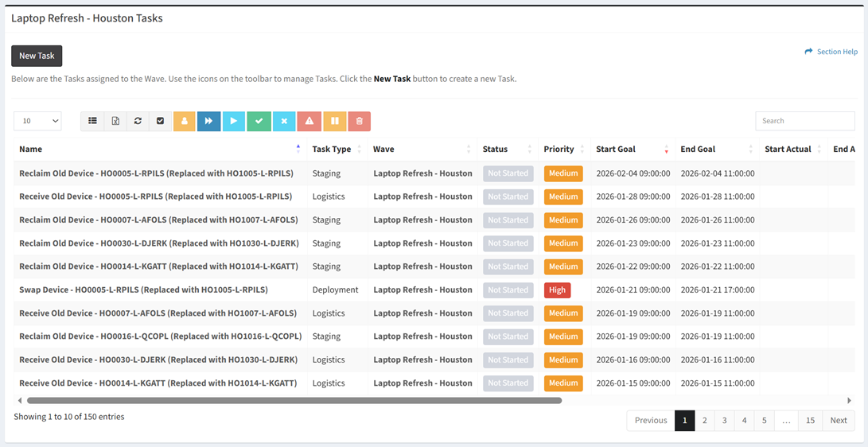
Task: Toggle the select-all checkbox toolbar button
Action: pyautogui.click(x=160, y=121)
